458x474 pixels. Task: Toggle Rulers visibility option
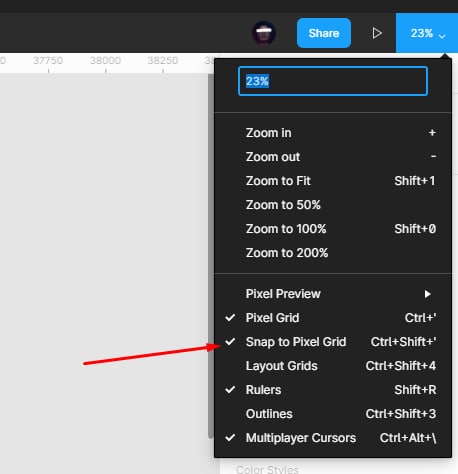[x=333, y=390]
